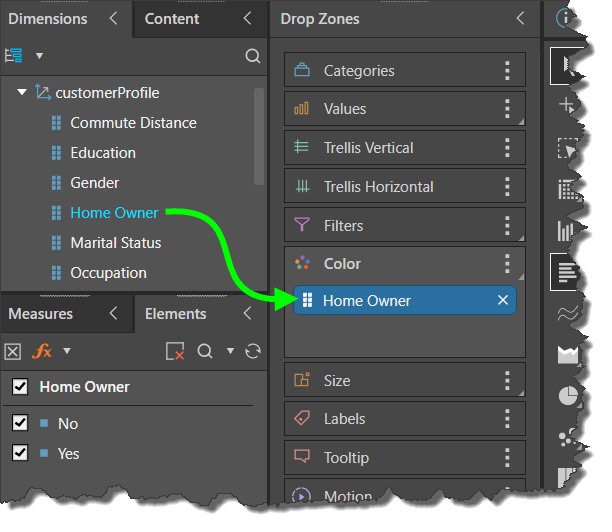Click the clear selection icon with red X
The height and width of the screenshot is (532, 612).
pyautogui.click(x=175, y=351)
